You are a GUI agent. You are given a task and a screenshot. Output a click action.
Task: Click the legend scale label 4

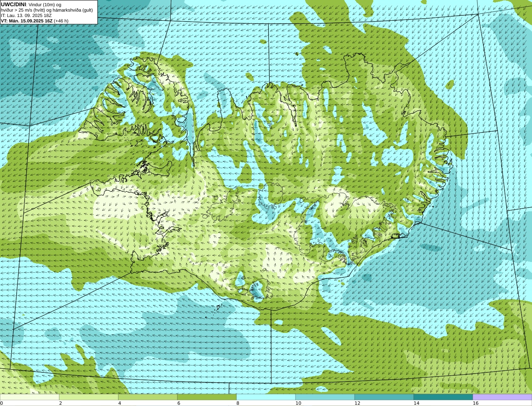[x=120, y=403]
